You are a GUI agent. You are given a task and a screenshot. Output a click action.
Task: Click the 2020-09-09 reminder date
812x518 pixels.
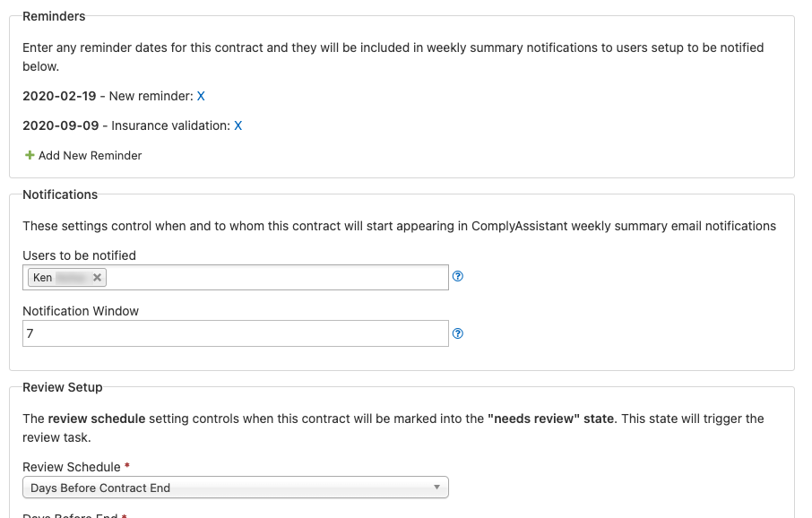[x=60, y=126]
